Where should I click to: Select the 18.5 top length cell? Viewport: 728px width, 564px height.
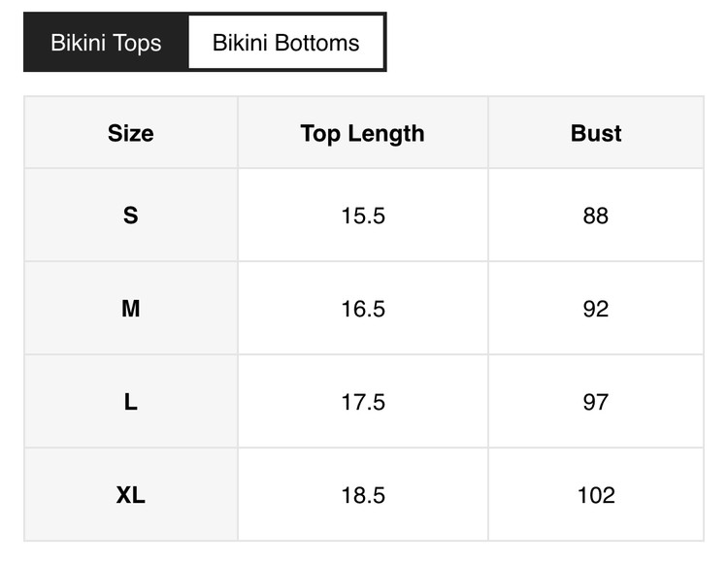click(x=363, y=495)
